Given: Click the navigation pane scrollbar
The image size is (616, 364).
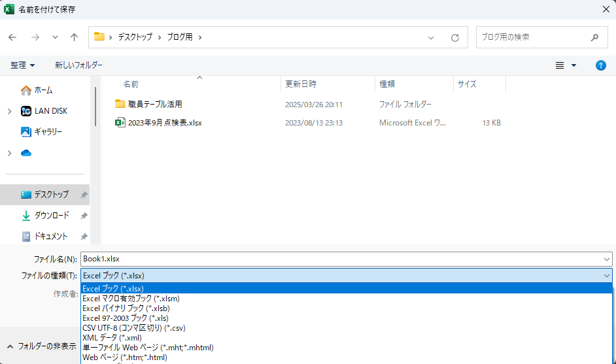Looking at the screenshot, I should [x=95, y=107].
